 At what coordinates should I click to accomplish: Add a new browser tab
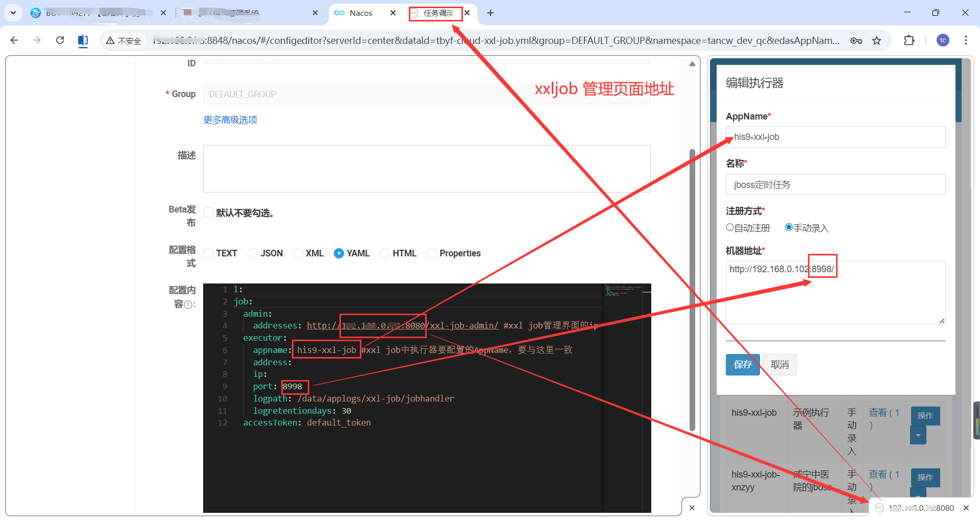pyautogui.click(x=491, y=13)
